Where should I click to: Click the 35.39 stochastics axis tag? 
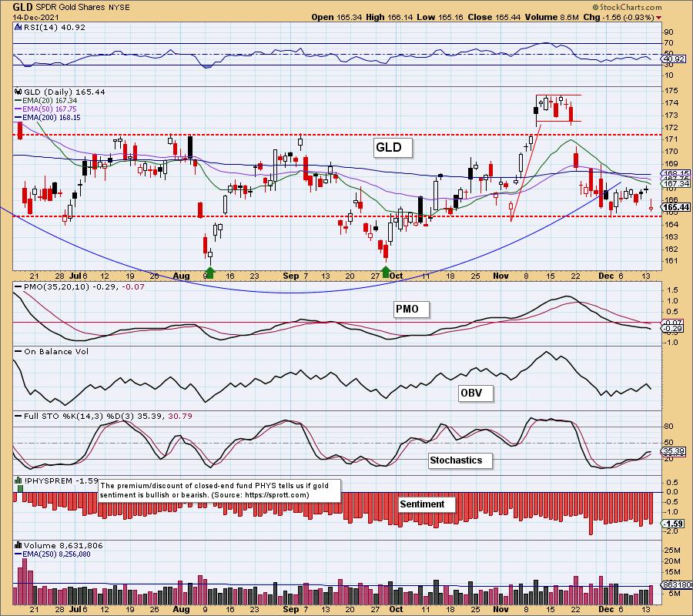coord(674,451)
